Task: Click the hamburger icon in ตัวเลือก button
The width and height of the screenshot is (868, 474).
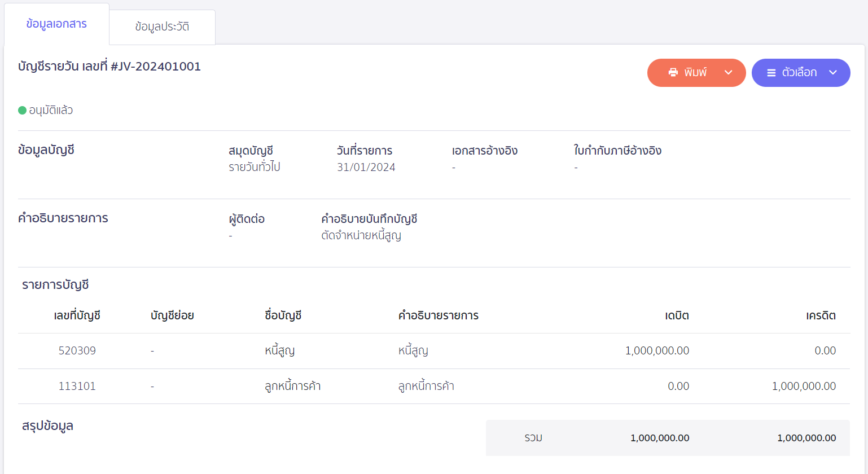Action: click(771, 73)
